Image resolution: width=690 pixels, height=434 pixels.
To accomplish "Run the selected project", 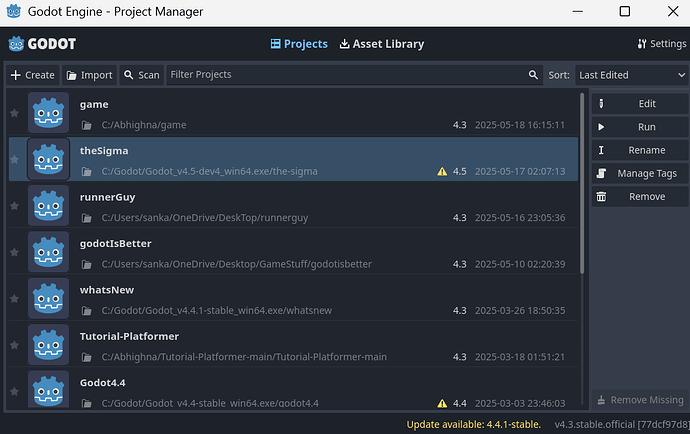I will click(640, 127).
